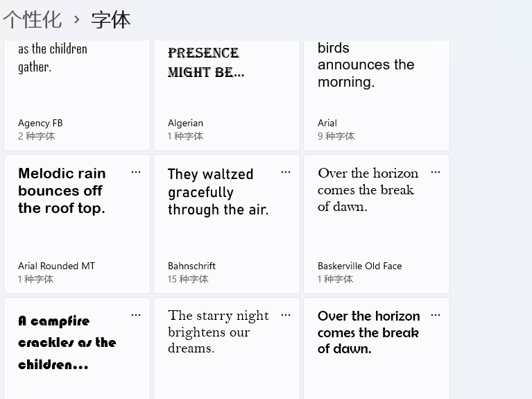Image resolution: width=532 pixels, height=399 pixels.
Task: Open ellipsis menu on bold horizon card
Action: pyautogui.click(x=436, y=315)
